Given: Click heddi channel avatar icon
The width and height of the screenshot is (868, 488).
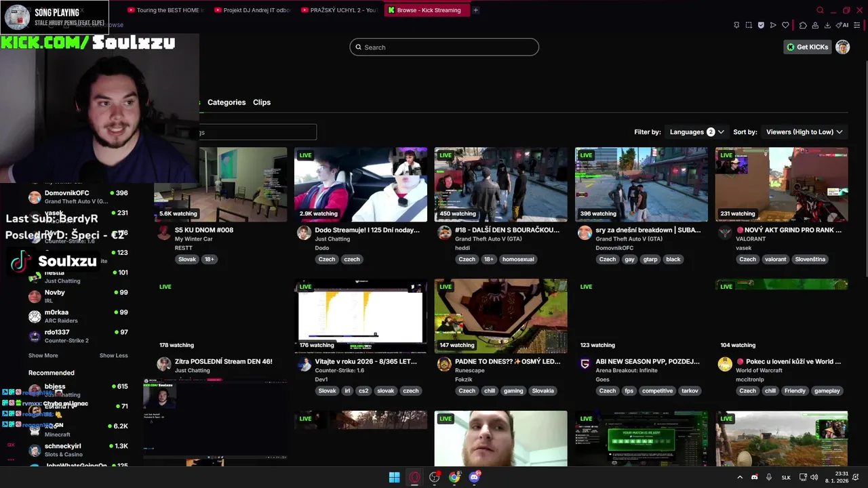Looking at the screenshot, I should point(444,233).
